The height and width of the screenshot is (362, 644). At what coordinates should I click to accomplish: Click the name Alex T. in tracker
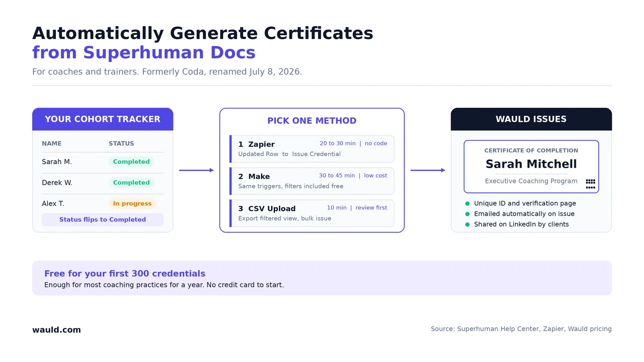coord(53,204)
